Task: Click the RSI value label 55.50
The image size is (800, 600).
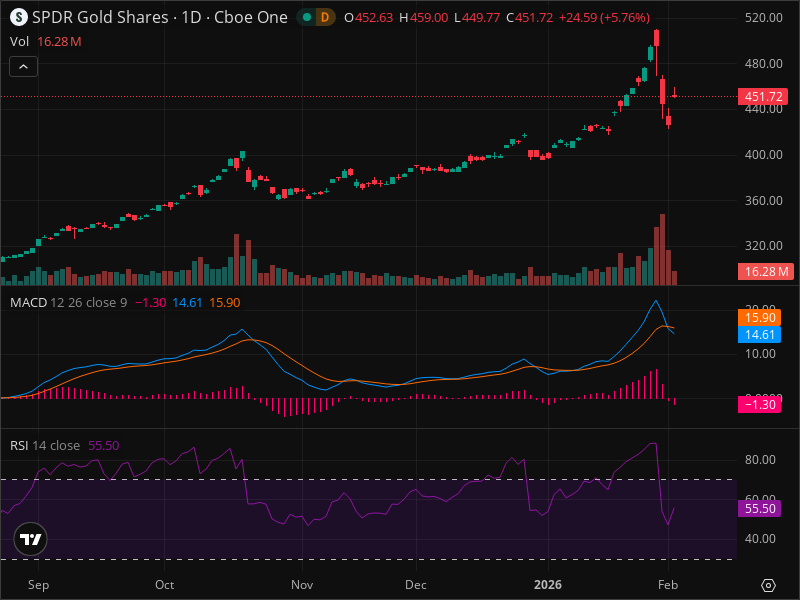Action: coord(760,509)
